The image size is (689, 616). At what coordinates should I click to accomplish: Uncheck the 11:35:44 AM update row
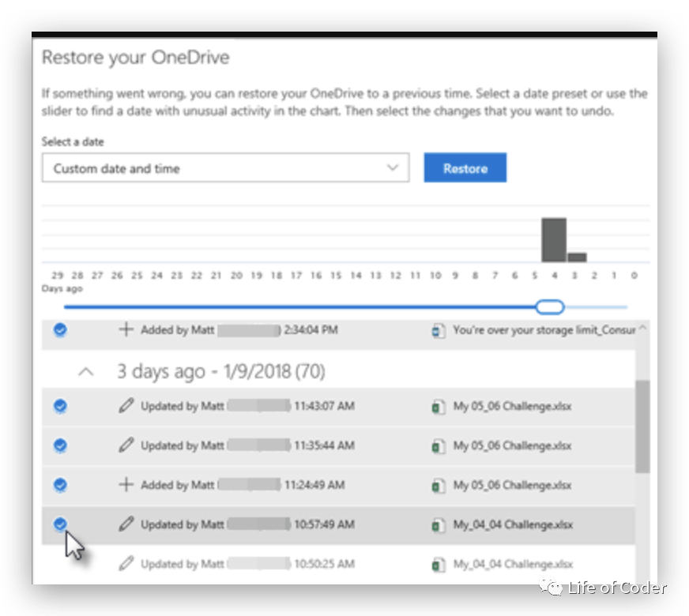pyautogui.click(x=60, y=445)
